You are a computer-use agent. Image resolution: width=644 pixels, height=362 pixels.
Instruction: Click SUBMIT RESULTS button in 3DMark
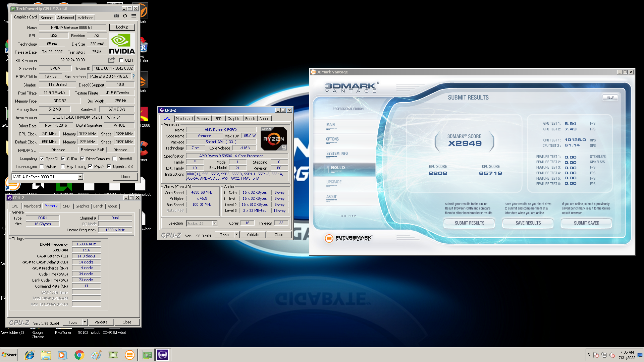[469, 223]
